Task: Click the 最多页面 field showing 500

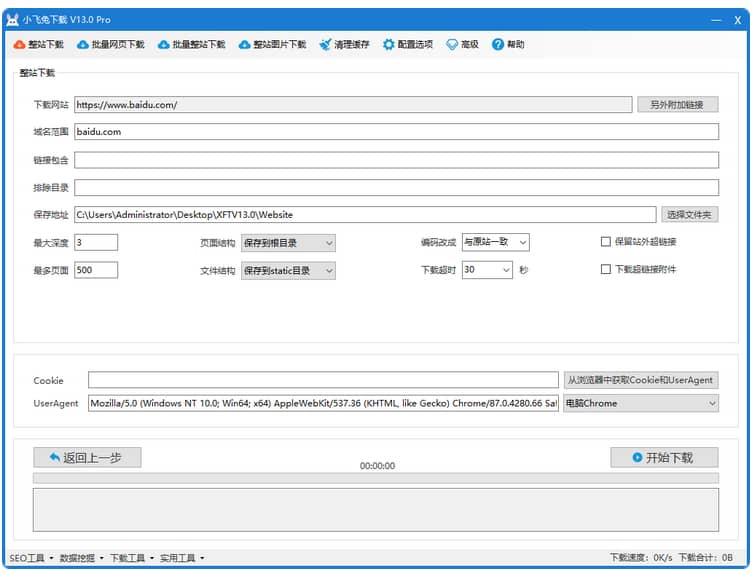Action: coord(96,270)
